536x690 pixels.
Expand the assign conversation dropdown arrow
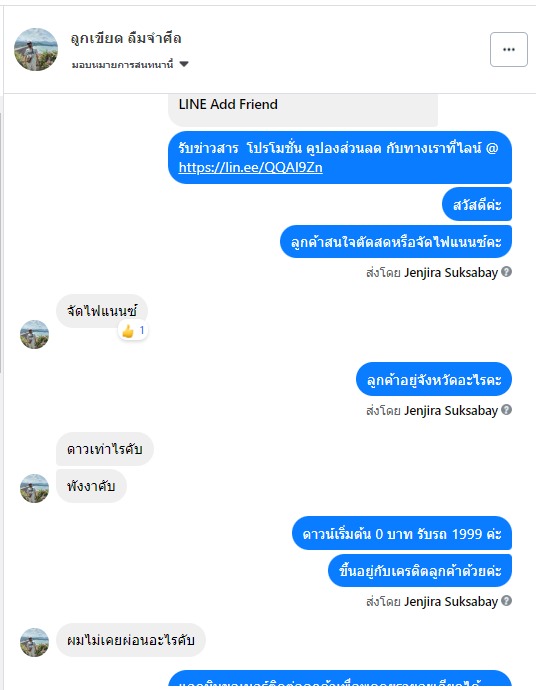click(x=184, y=64)
